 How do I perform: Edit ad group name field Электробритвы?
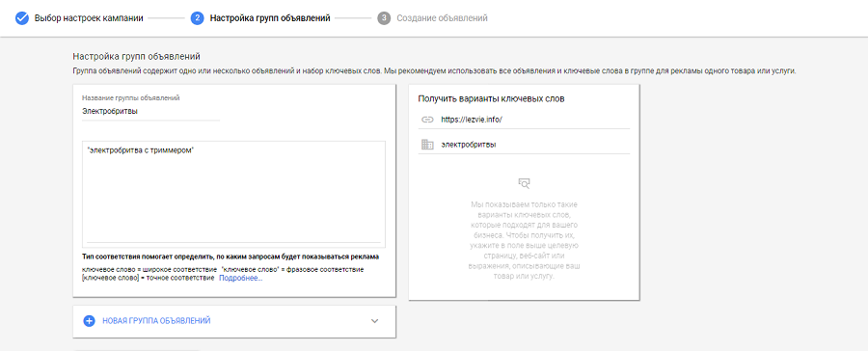pyautogui.click(x=150, y=111)
